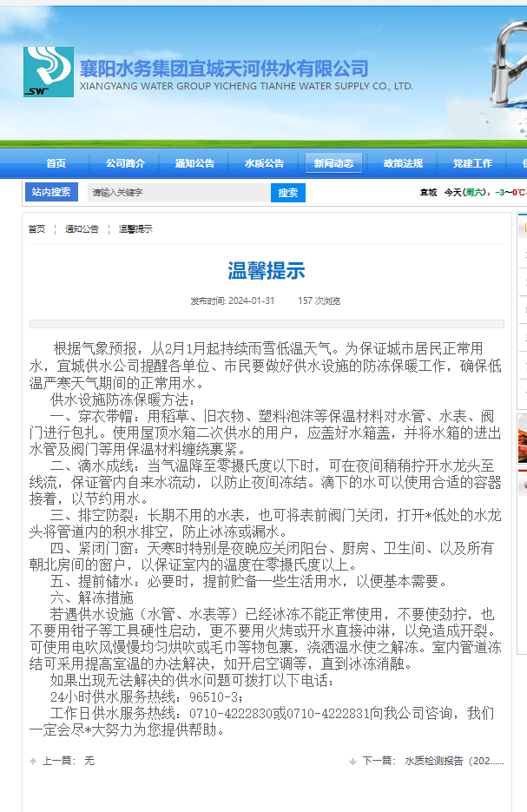Switch to the 新闻动态 tab
The width and height of the screenshot is (527, 812).
tap(333, 163)
